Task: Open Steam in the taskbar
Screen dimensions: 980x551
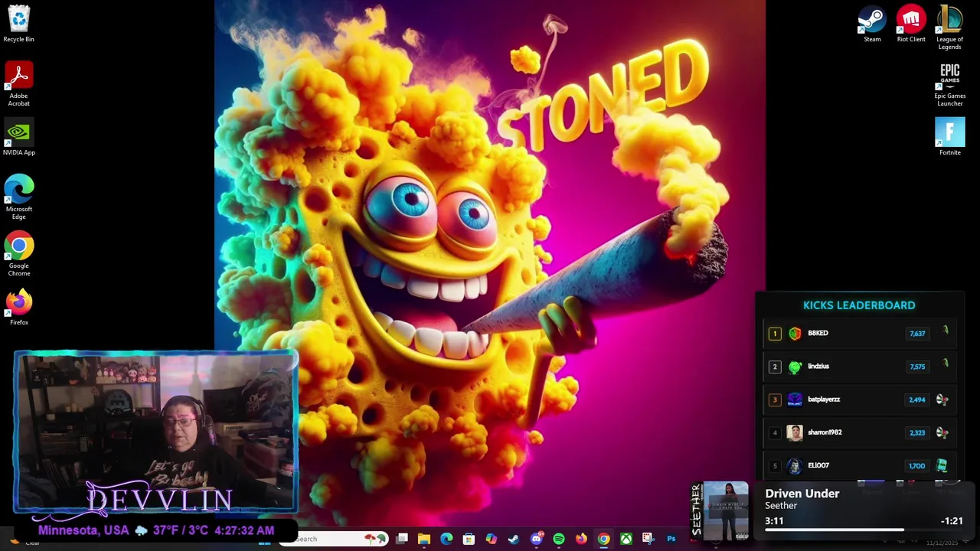Action: click(513, 539)
